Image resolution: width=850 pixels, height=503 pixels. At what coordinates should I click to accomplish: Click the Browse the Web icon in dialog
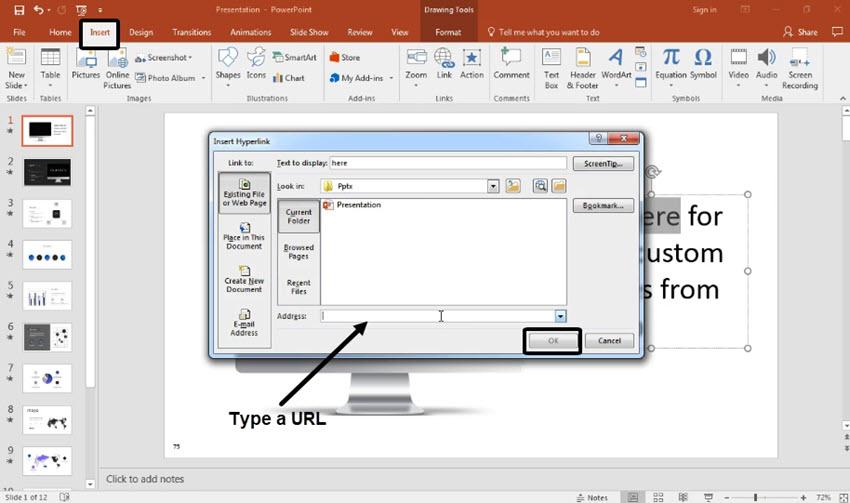pyautogui.click(x=540, y=186)
